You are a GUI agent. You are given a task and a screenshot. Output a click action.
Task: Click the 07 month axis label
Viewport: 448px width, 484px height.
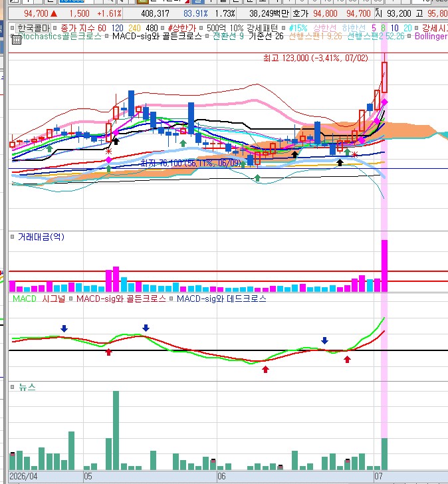(378, 476)
